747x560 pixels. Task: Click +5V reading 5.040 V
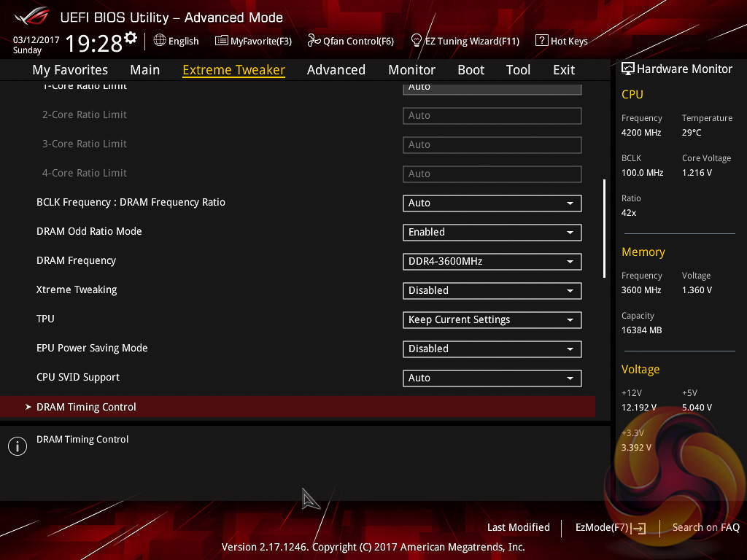point(697,407)
